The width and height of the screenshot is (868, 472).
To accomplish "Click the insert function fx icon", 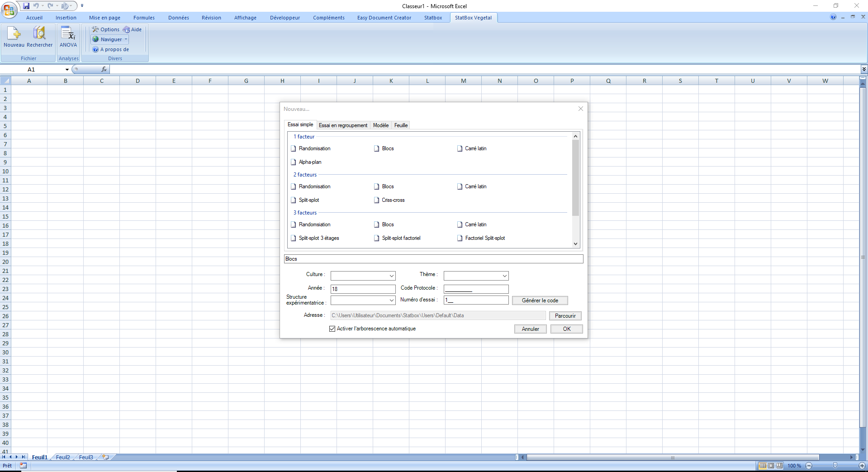I will pos(104,69).
